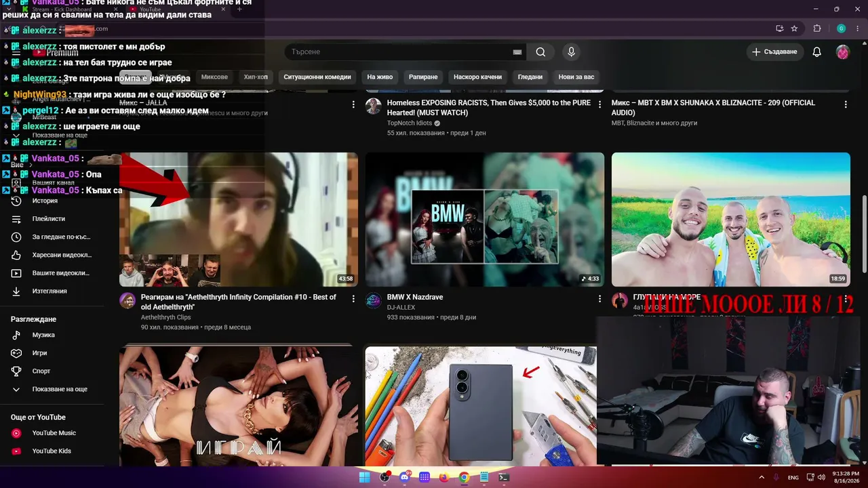
Task: Open more options for BMW X Nazdrave
Action: (599, 299)
